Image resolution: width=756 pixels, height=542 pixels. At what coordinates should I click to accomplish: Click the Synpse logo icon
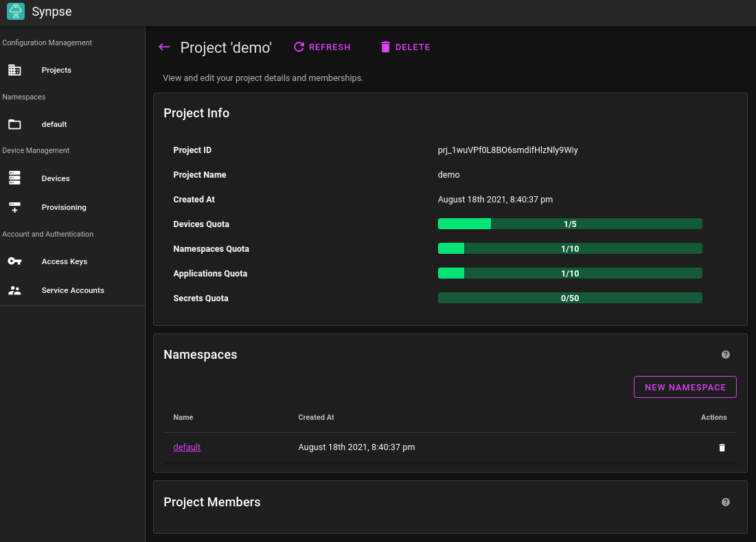16,12
